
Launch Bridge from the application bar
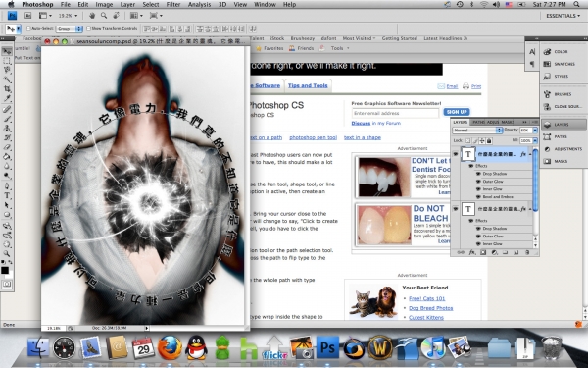click(x=28, y=16)
